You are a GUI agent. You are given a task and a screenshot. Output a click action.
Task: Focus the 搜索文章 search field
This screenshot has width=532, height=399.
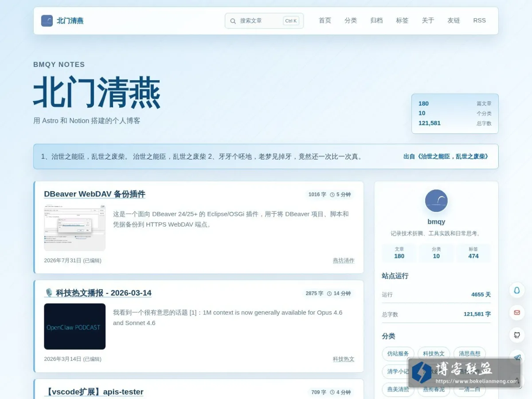(264, 21)
